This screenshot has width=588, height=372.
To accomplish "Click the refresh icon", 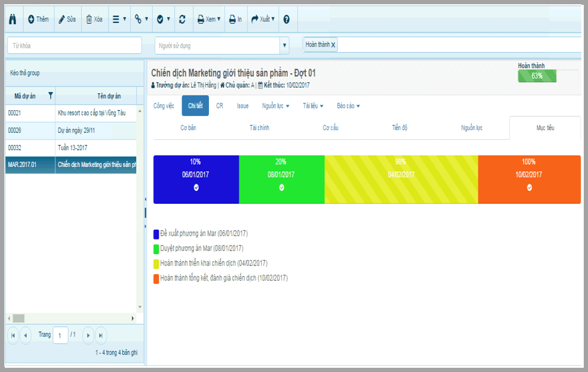I will pos(182,19).
